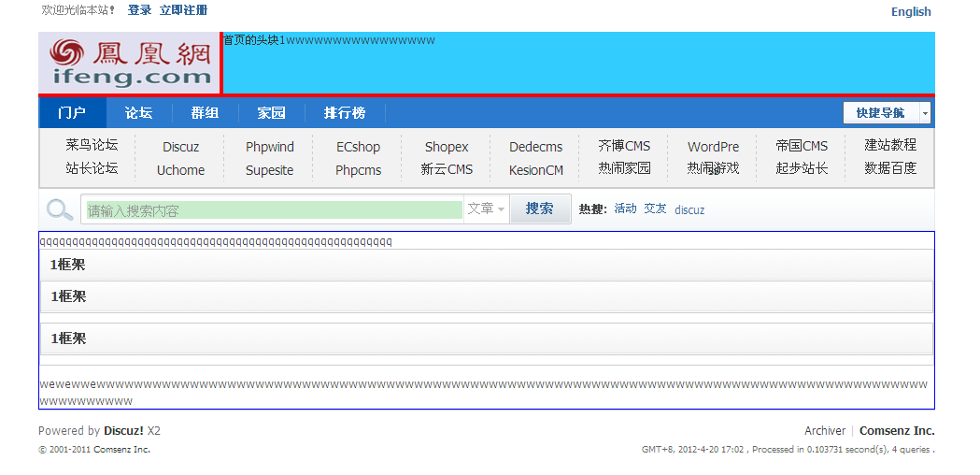
Task: Open the Supesite link
Action: coord(269,170)
